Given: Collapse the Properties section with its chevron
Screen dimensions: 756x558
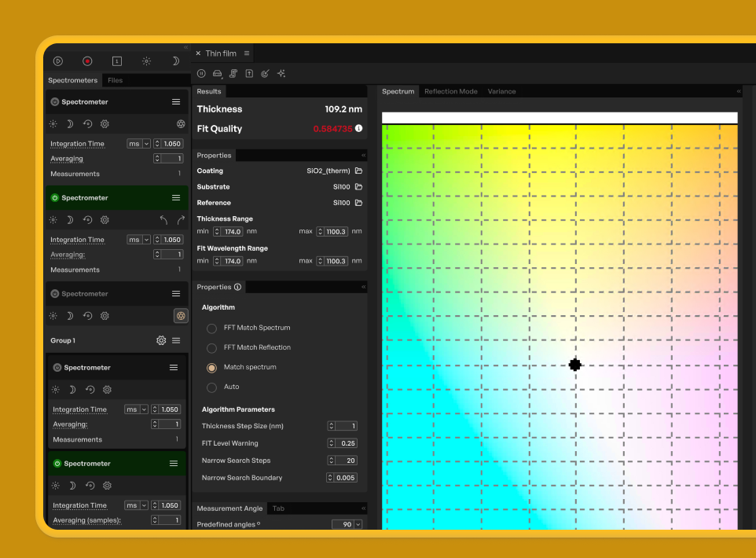Looking at the screenshot, I should (x=362, y=155).
